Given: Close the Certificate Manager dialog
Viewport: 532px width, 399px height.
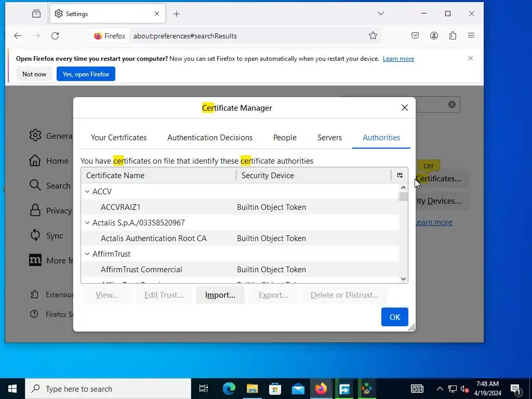Looking at the screenshot, I should pos(404,108).
